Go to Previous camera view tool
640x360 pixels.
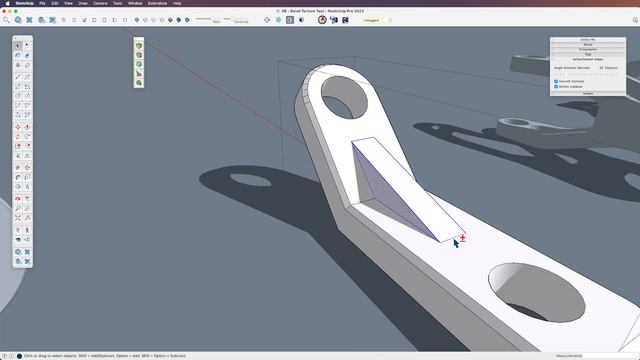pyautogui.click(x=27, y=218)
